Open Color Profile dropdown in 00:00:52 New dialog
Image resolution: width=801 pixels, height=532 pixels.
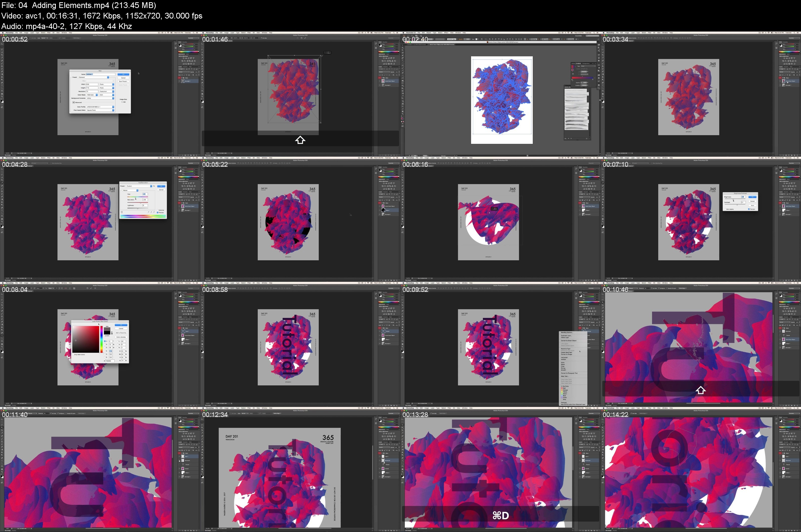(100, 107)
